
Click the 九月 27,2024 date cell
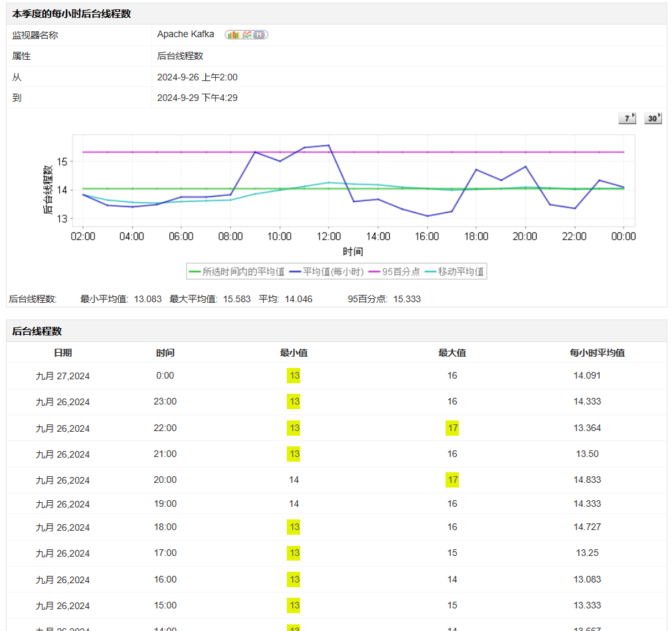coord(62,376)
